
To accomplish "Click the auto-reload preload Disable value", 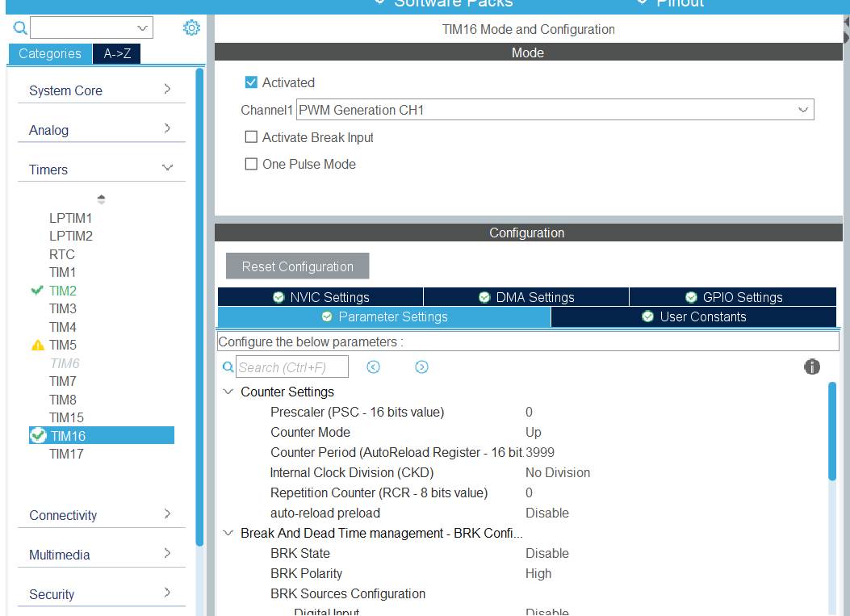I will 547,513.
